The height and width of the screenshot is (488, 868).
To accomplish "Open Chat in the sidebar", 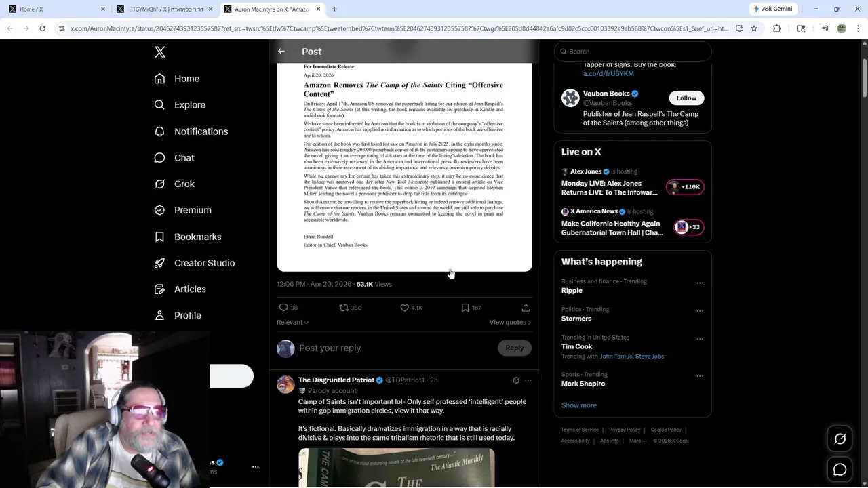I will 174,157.
